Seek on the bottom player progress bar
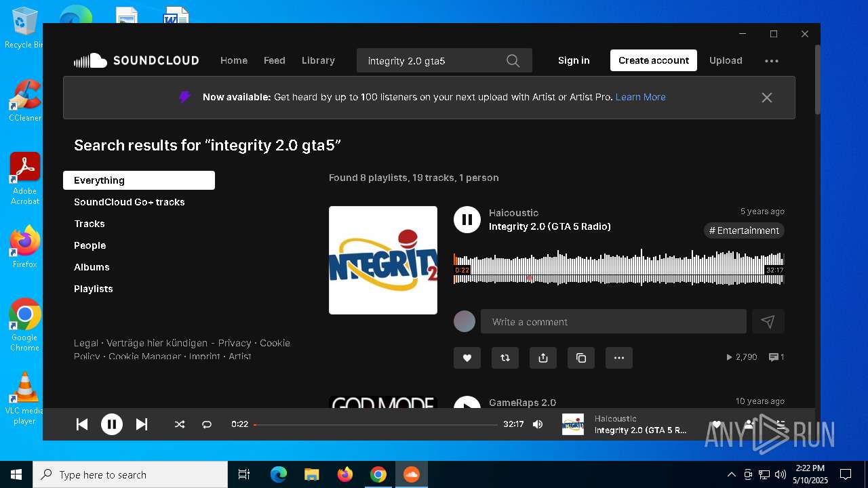The height and width of the screenshot is (488, 868). [x=376, y=425]
